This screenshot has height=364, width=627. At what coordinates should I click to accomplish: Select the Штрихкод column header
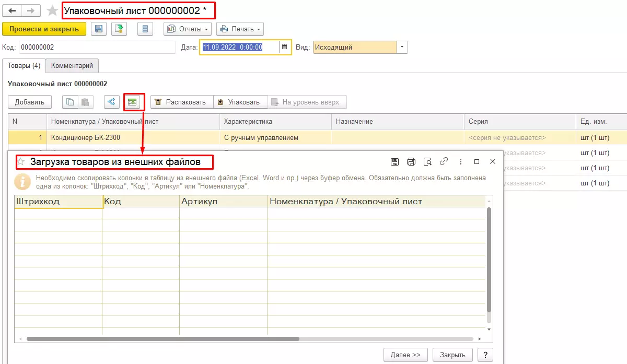point(58,201)
